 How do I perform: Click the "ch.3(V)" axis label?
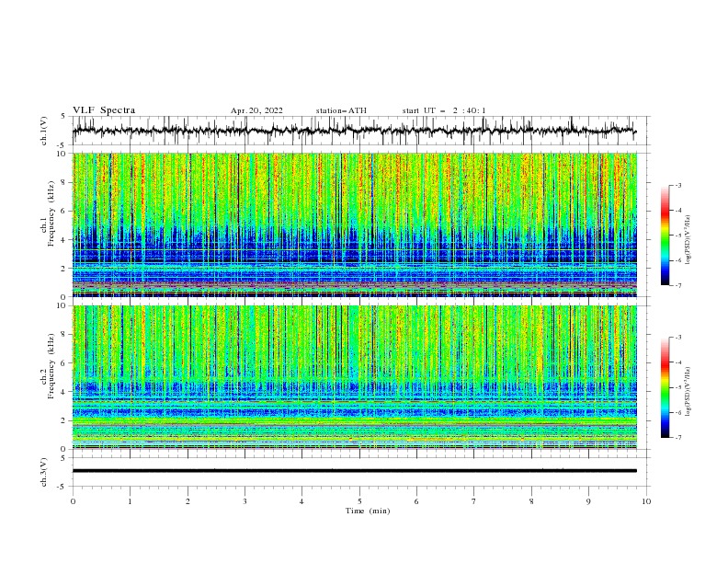point(44,472)
